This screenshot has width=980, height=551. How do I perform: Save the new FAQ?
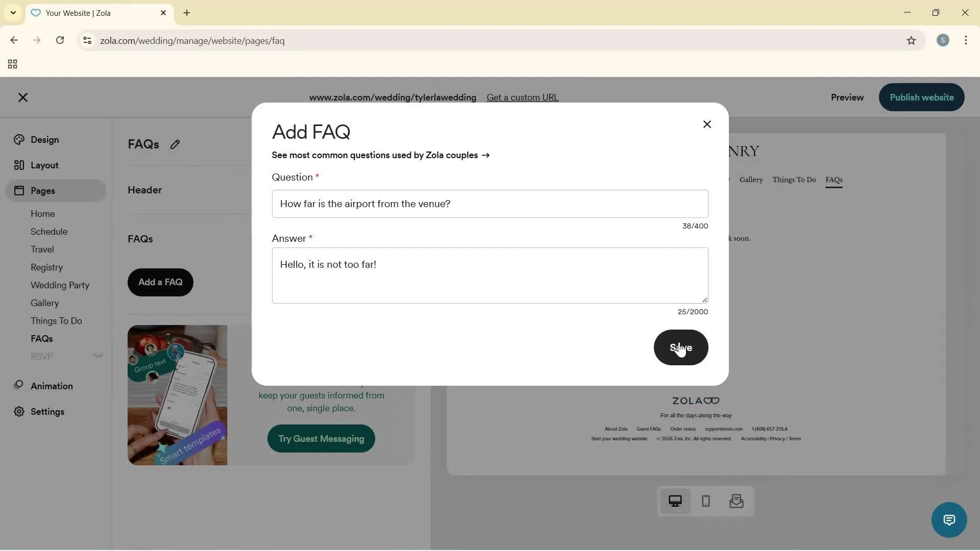click(x=681, y=347)
